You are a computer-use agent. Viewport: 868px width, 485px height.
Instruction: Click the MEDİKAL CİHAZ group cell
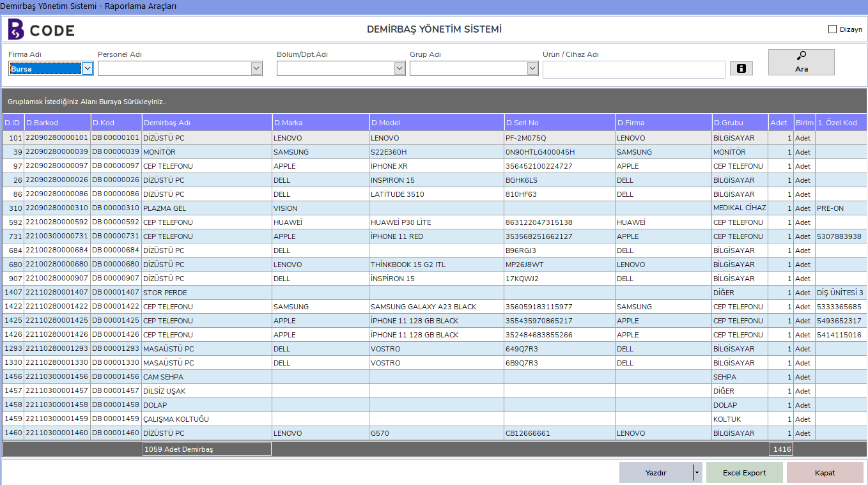[x=740, y=208]
